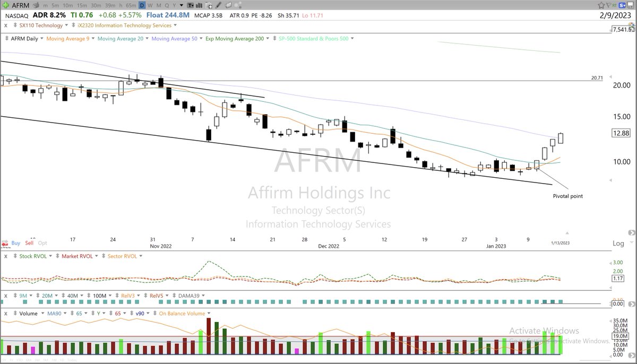Click the notes icon in top toolbar

228,5
